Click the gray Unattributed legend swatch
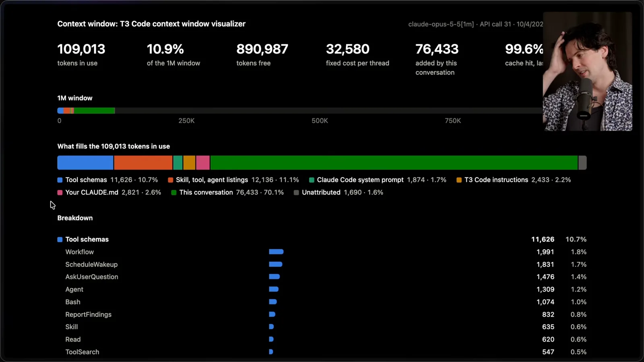Screen dimensions: 644x362 tap(296, 193)
